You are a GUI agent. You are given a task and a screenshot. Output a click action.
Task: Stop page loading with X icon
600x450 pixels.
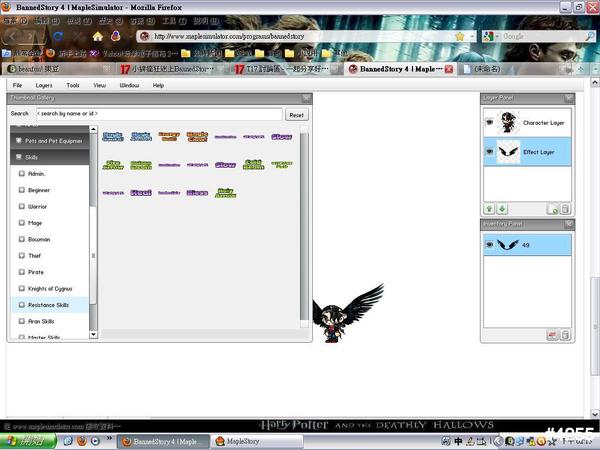78,36
